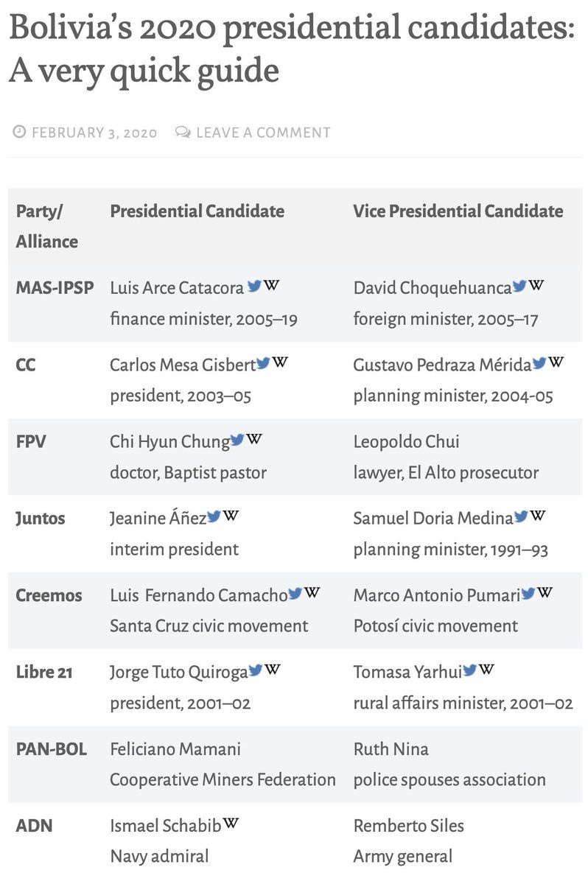Open Gustavo Pedraza Mérida's Twitter icon

539,362
